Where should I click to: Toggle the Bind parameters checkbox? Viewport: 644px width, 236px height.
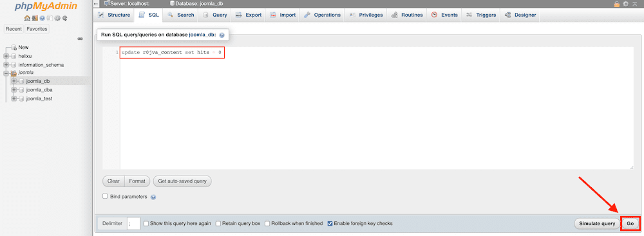tap(105, 196)
